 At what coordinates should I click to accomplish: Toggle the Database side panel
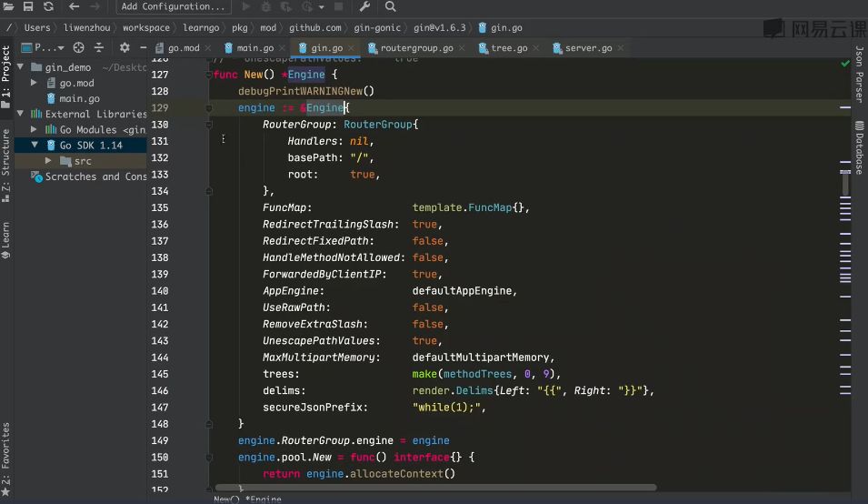pyautogui.click(x=859, y=147)
